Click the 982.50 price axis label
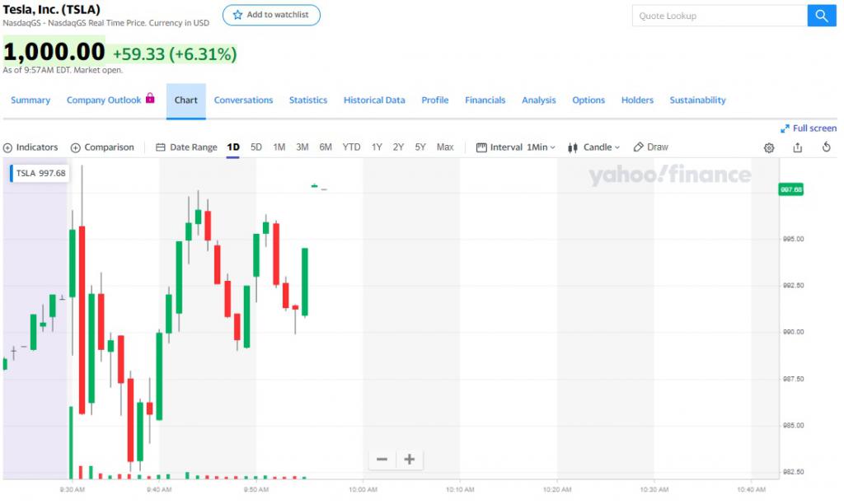The image size is (844, 504). coord(793,472)
